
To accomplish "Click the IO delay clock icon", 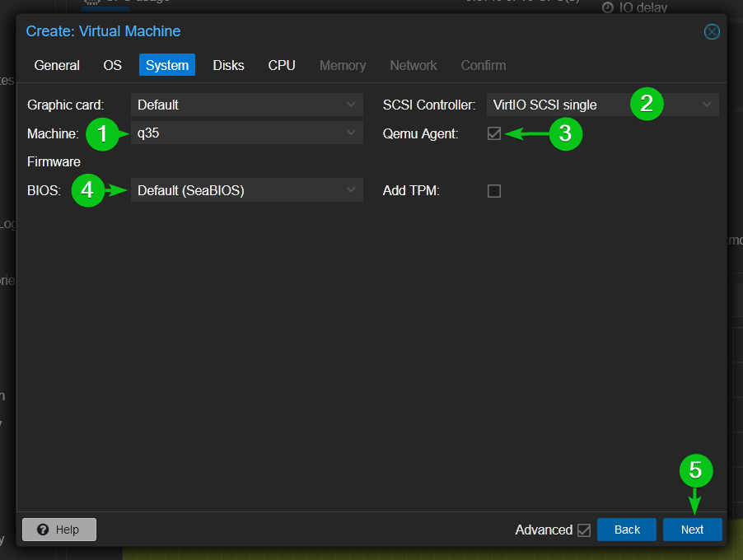I will click(x=607, y=7).
